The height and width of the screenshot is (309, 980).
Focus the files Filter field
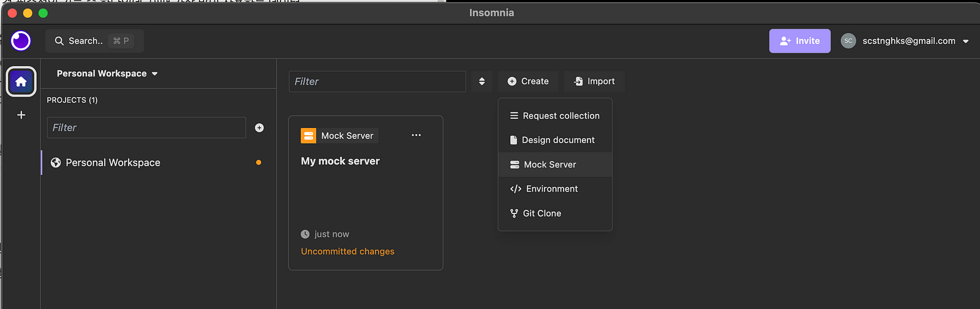click(x=377, y=81)
